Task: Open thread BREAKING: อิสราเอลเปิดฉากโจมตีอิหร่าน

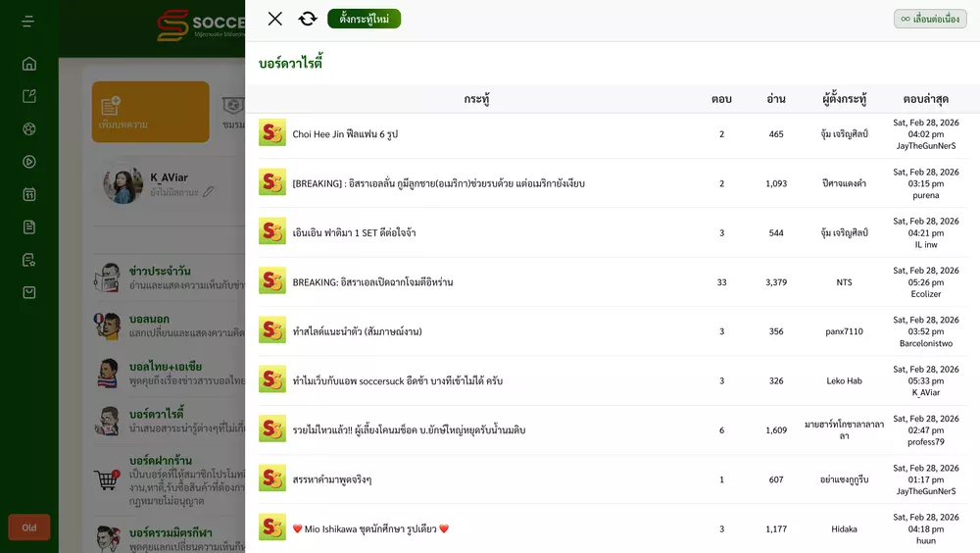Action: pyautogui.click(x=372, y=282)
